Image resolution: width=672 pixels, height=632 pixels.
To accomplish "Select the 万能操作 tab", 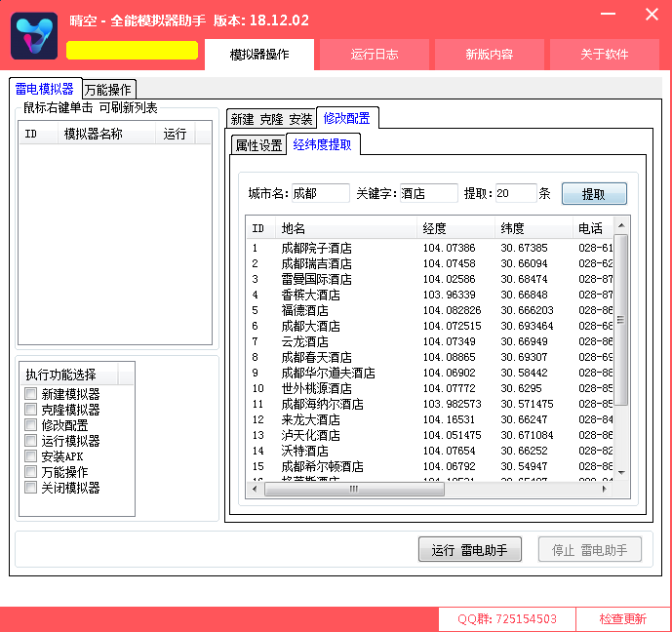I will point(108,90).
